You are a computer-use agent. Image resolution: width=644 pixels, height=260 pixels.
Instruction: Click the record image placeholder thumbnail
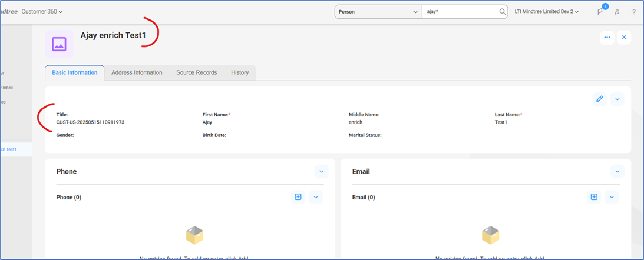(59, 44)
